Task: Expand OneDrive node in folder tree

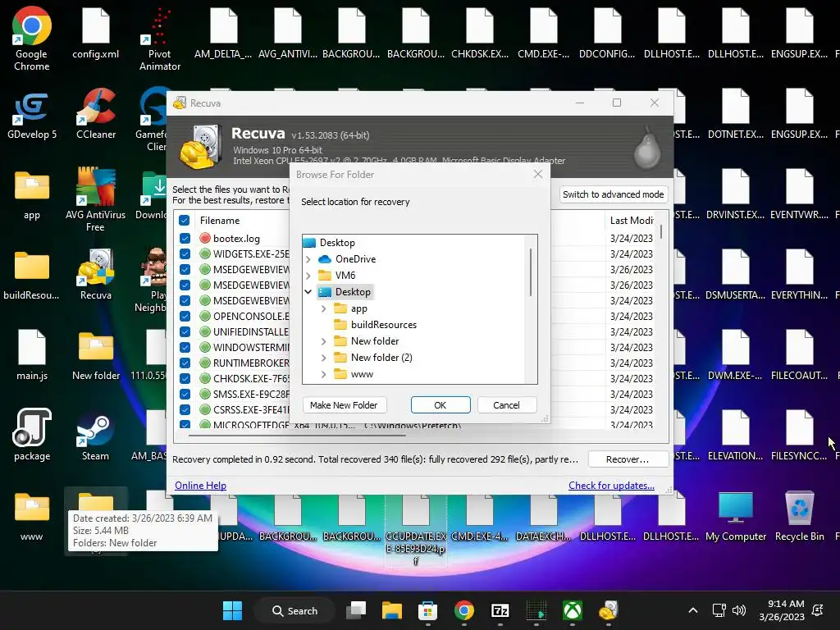Action: point(308,259)
